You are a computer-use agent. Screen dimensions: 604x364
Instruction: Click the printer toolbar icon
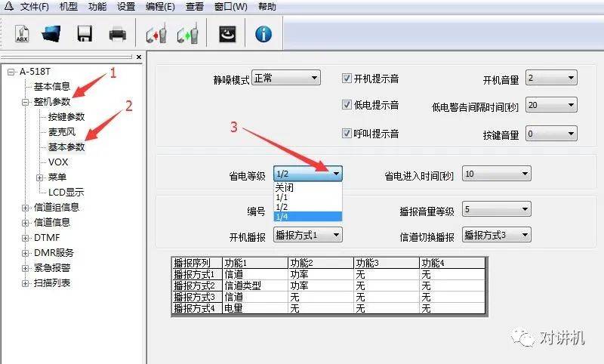(x=118, y=34)
